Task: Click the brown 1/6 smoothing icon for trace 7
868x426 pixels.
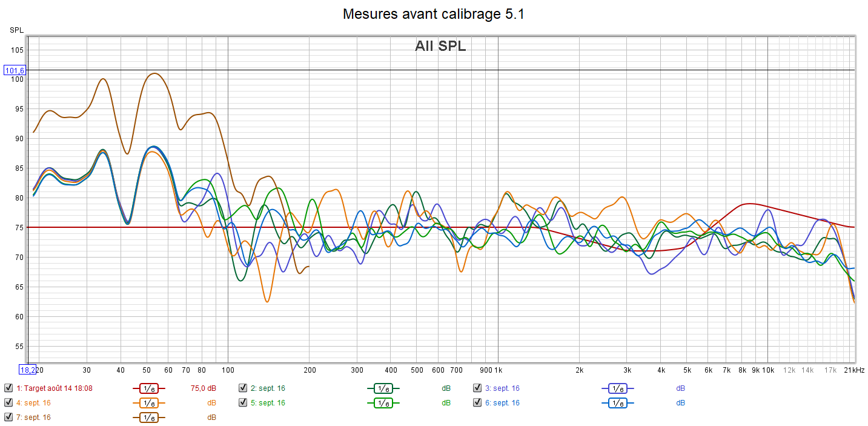Action: pos(148,418)
